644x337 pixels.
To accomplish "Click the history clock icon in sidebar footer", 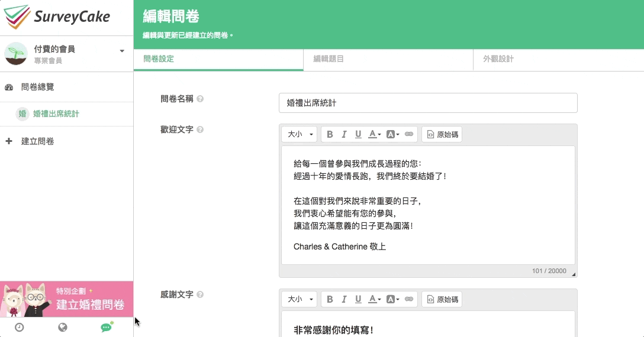I will click(20, 327).
